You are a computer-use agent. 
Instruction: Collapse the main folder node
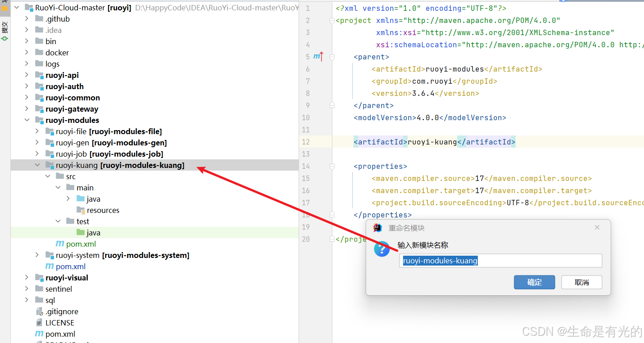click(58, 188)
